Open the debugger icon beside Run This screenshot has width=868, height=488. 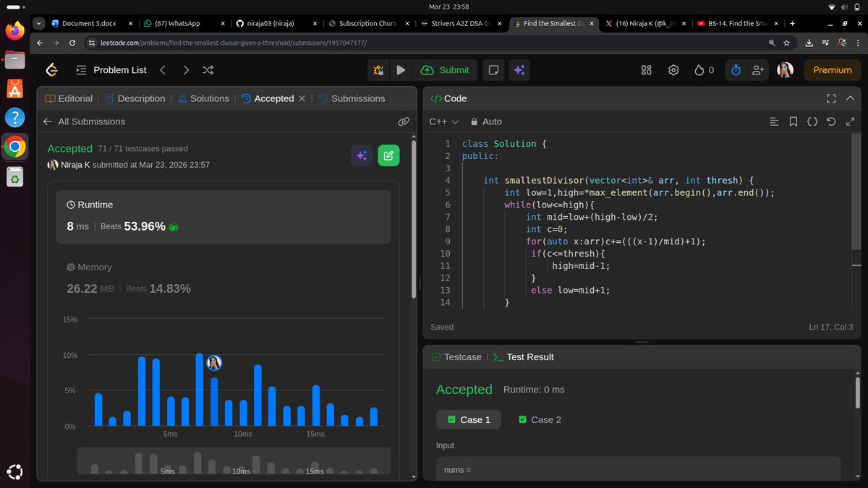click(x=378, y=70)
